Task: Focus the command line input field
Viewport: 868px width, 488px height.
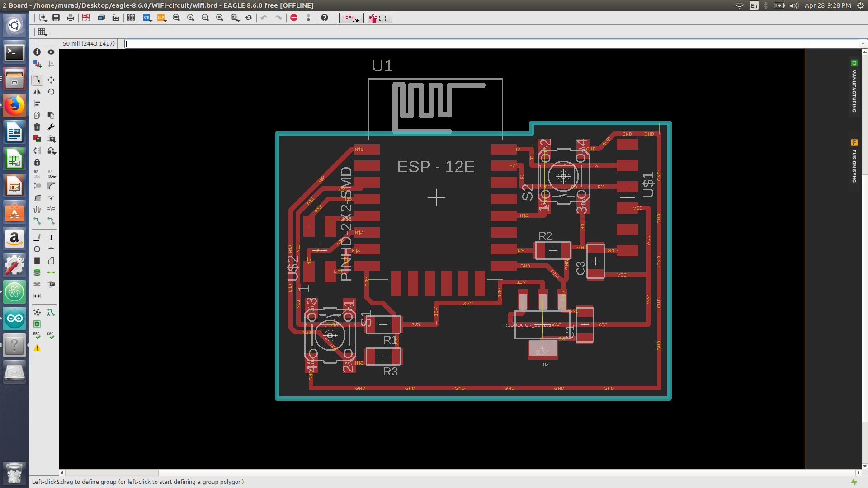Action: 491,44
